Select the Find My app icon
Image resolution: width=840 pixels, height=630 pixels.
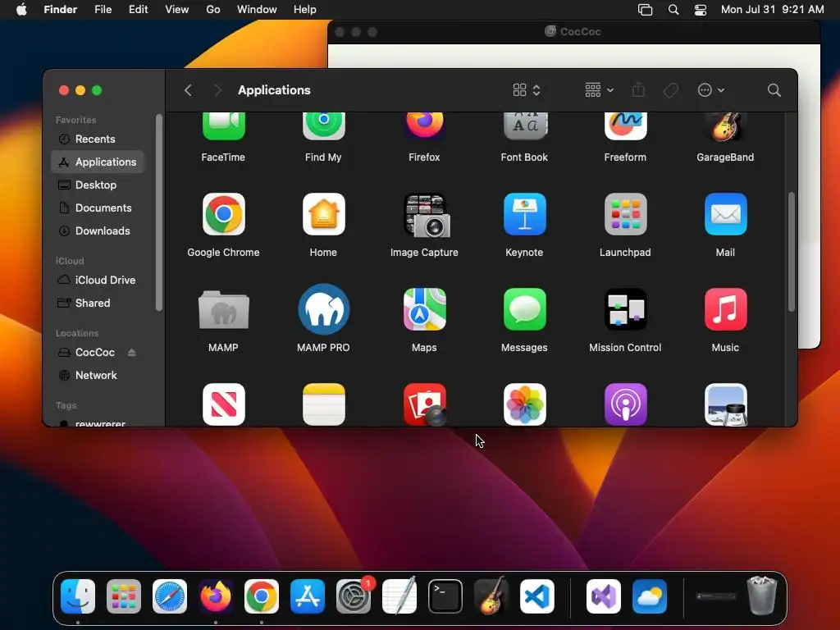(x=323, y=126)
